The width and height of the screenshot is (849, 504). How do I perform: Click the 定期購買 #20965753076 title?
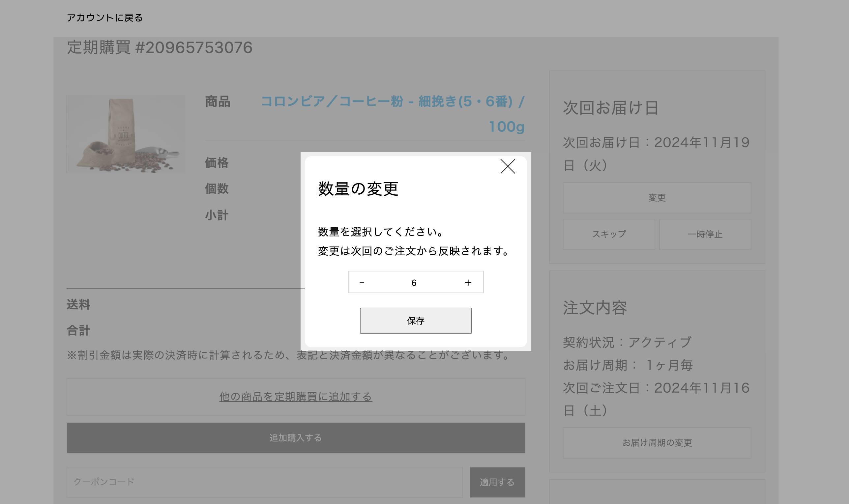point(160,47)
